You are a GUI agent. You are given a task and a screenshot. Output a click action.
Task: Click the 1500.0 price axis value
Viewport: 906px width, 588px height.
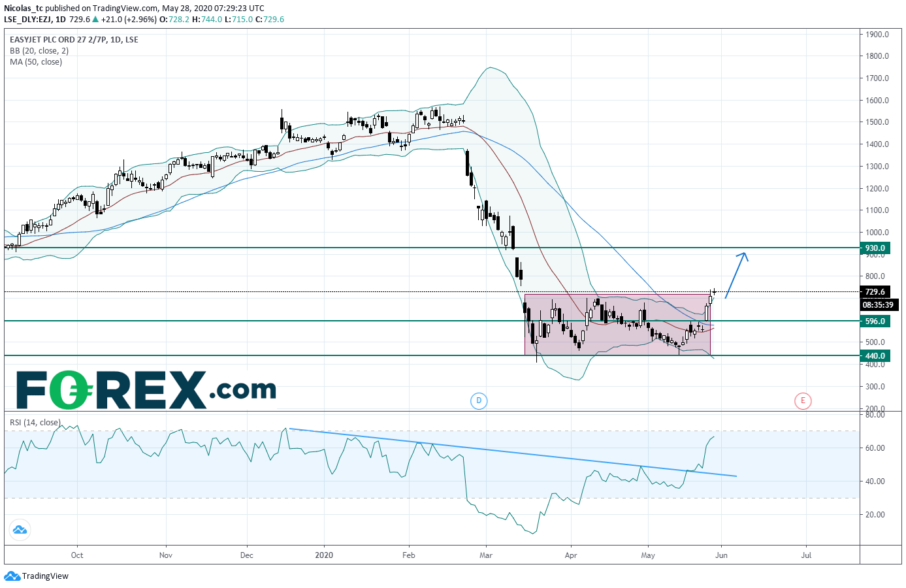click(x=877, y=122)
